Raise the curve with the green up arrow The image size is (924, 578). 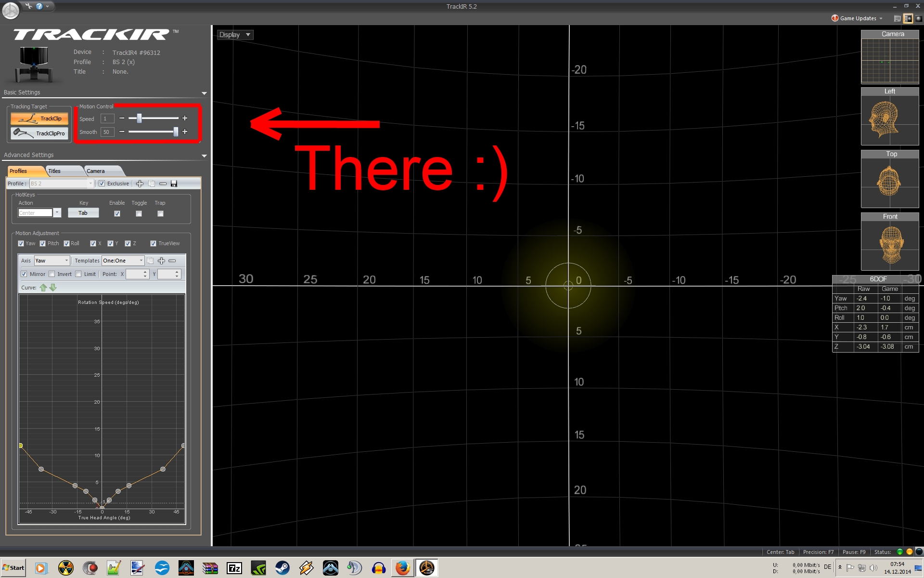[43, 288]
